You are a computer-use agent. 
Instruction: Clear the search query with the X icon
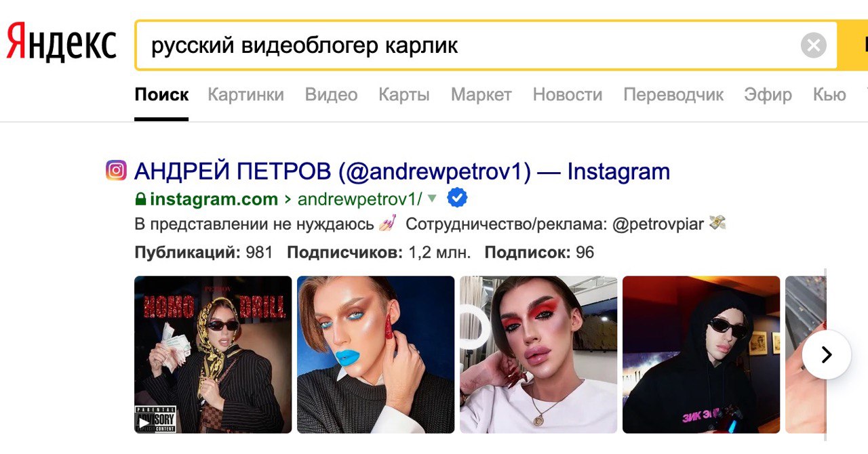(x=813, y=46)
